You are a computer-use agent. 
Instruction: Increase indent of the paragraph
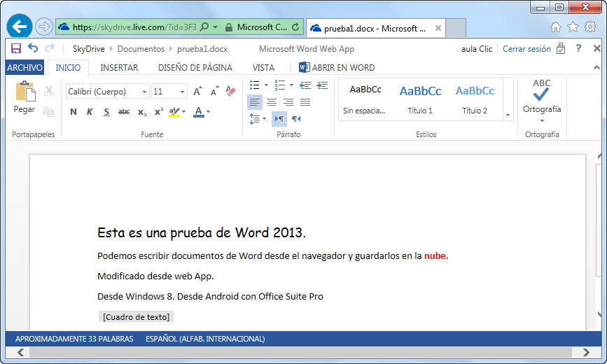[x=322, y=85]
